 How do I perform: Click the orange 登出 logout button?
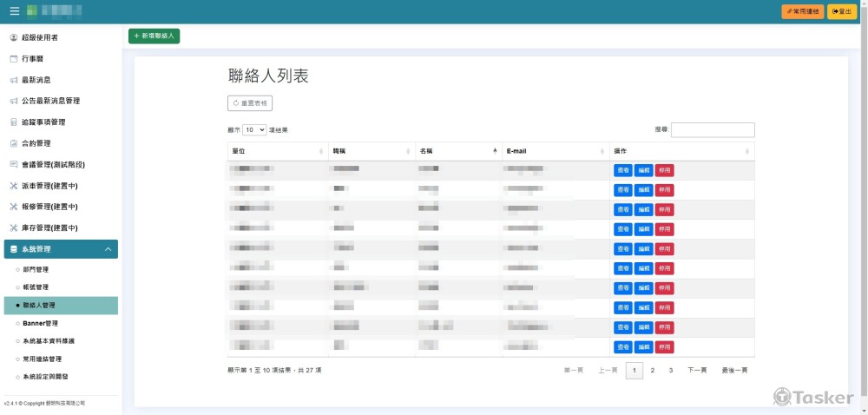(841, 11)
